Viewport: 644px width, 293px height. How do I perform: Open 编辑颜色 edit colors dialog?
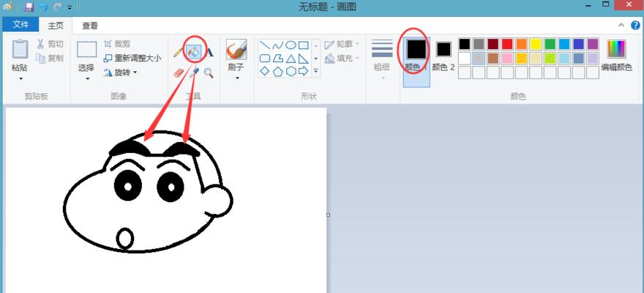[x=616, y=56]
